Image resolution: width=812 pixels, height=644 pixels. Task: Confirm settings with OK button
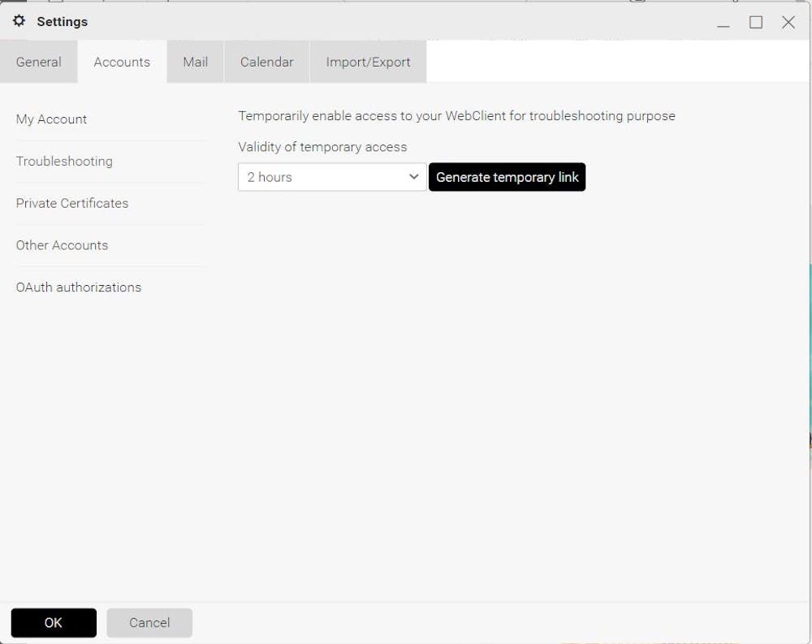pos(54,622)
